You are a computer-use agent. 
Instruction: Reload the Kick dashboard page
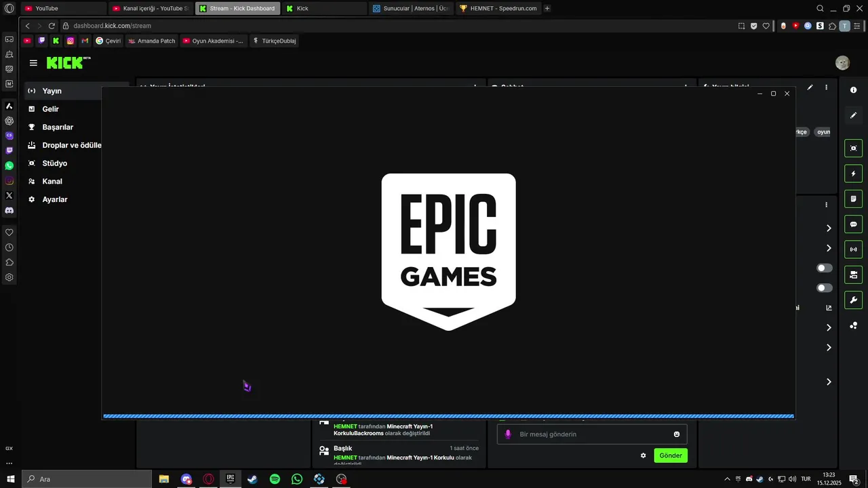52,26
